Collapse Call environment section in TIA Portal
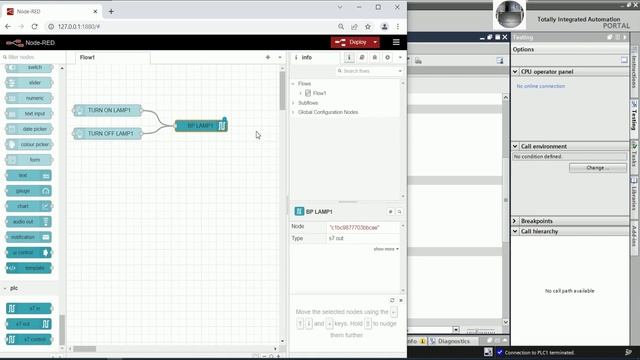The width and height of the screenshot is (640, 360). point(515,147)
